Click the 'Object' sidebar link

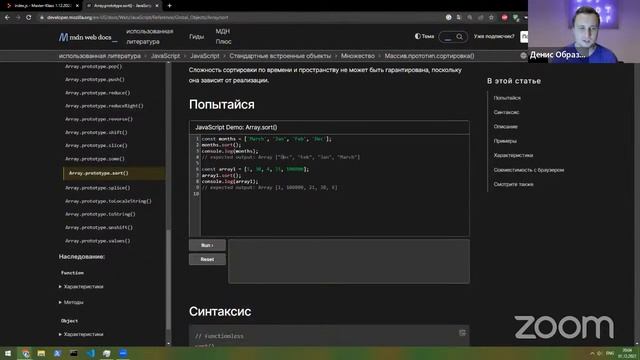click(x=69, y=321)
